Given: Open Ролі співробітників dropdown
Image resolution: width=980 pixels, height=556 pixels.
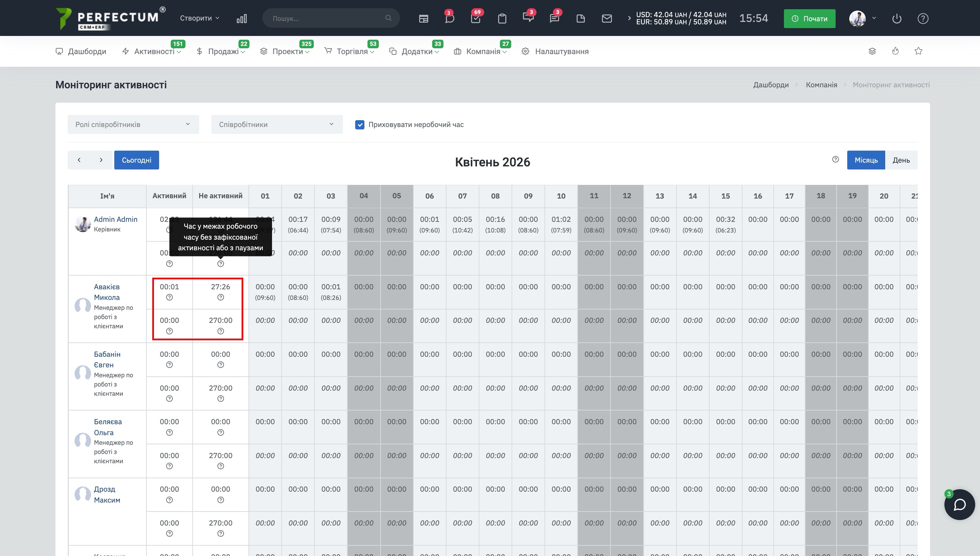Looking at the screenshot, I should click(x=133, y=125).
